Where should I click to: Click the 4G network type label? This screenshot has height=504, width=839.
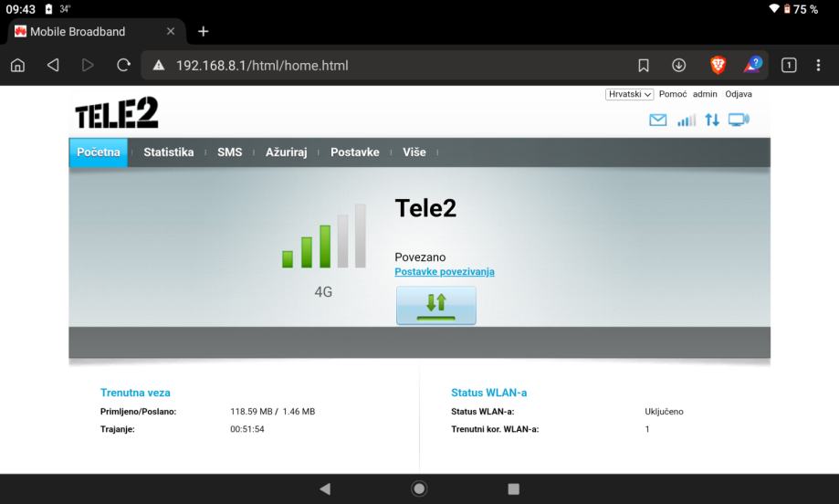[x=323, y=291]
